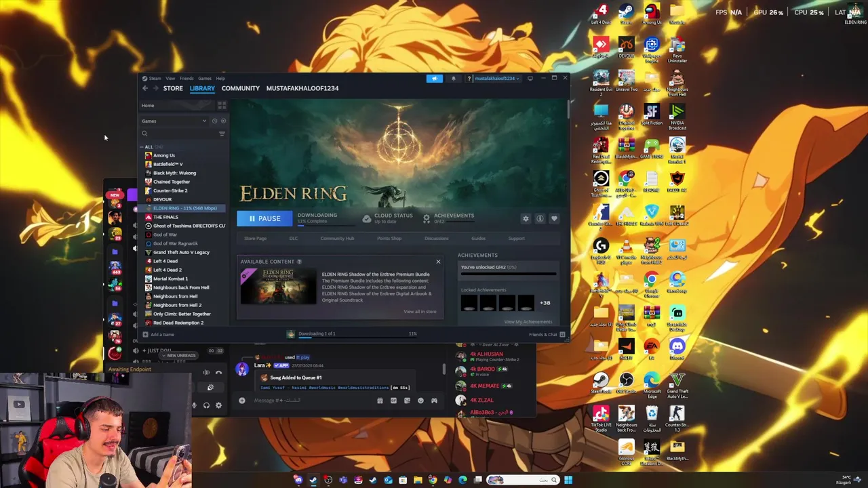Expand the Games filter dropdown
This screenshot has width=868, height=488.
coord(174,121)
